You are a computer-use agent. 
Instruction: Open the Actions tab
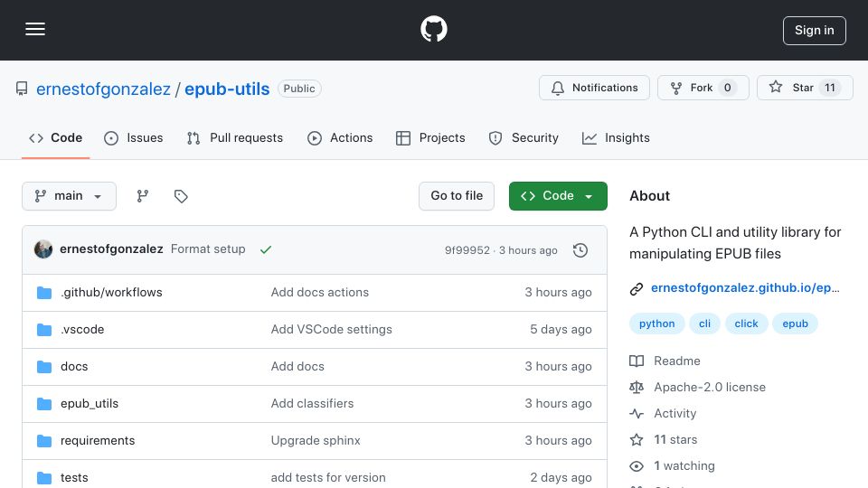(x=340, y=137)
